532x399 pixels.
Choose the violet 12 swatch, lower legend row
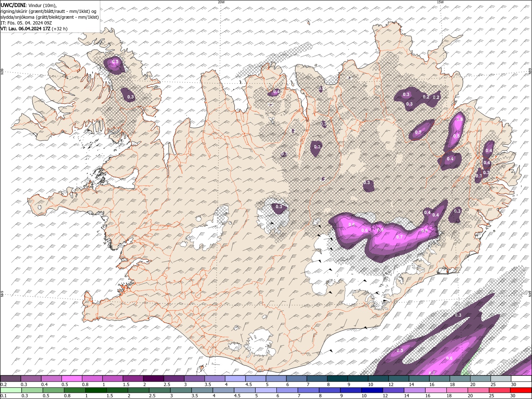coord(393,390)
